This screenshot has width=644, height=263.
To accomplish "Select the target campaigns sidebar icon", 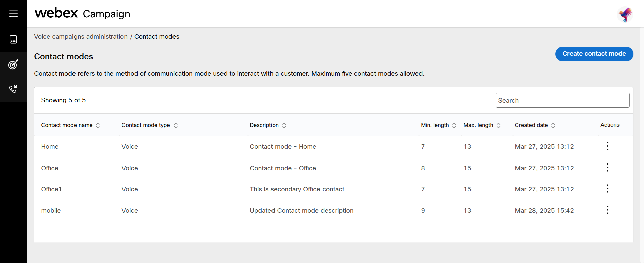I will tap(13, 64).
